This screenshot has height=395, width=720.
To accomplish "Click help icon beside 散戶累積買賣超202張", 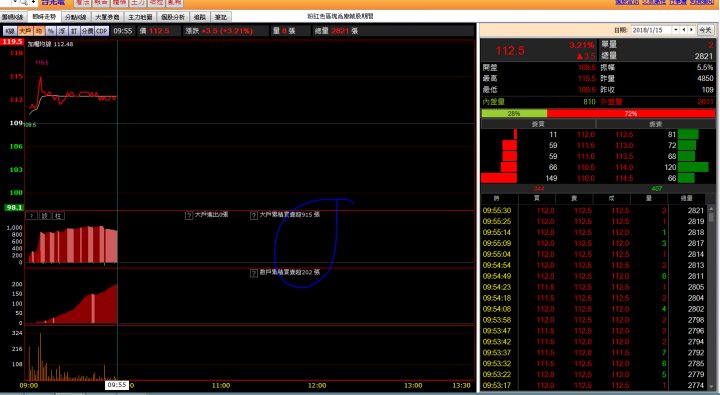I will pyautogui.click(x=253, y=273).
